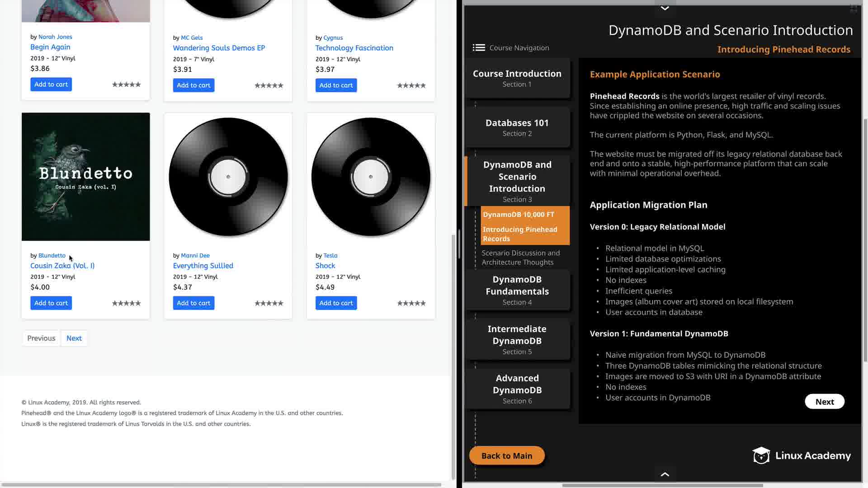The height and width of the screenshot is (488, 868).
Task: Click star rating under Cousin Zaka
Action: (126, 303)
